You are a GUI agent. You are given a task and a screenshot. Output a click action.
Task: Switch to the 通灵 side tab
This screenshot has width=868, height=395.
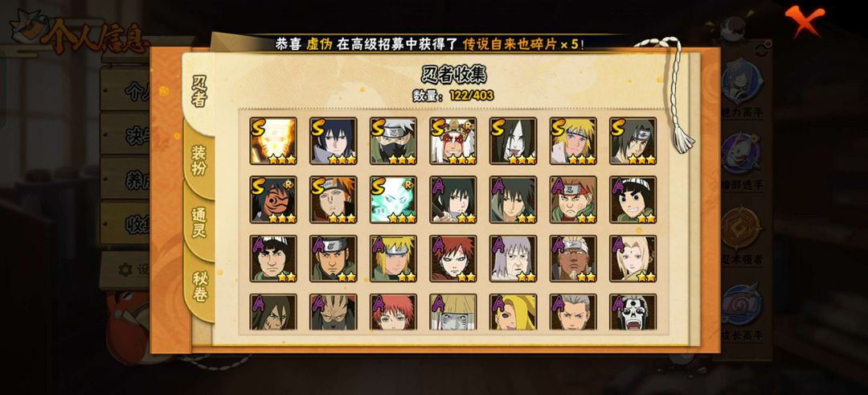pyautogui.click(x=199, y=223)
